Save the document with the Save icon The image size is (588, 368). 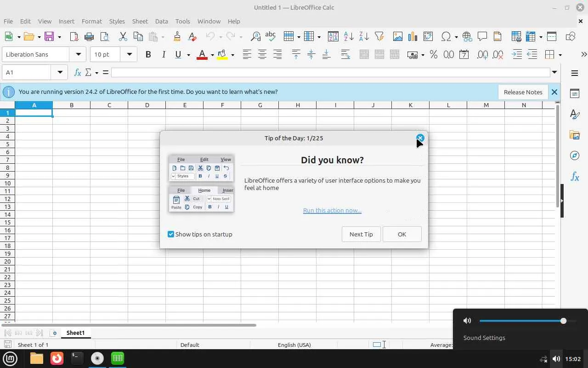click(49, 37)
